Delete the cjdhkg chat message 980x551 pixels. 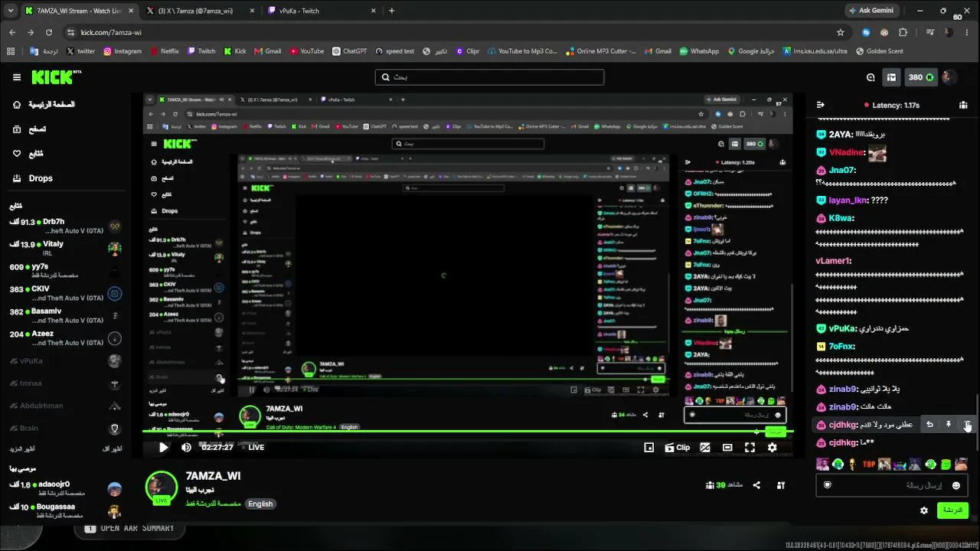coord(968,425)
